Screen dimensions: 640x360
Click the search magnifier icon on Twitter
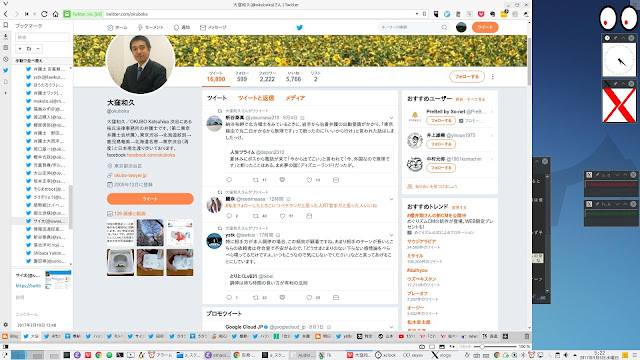[444, 27]
